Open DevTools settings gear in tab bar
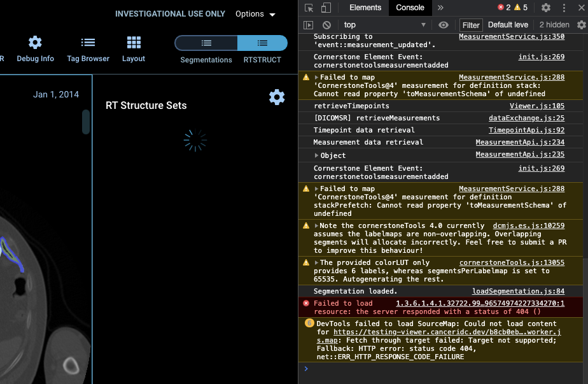This screenshot has height=384, width=588. coord(546,8)
